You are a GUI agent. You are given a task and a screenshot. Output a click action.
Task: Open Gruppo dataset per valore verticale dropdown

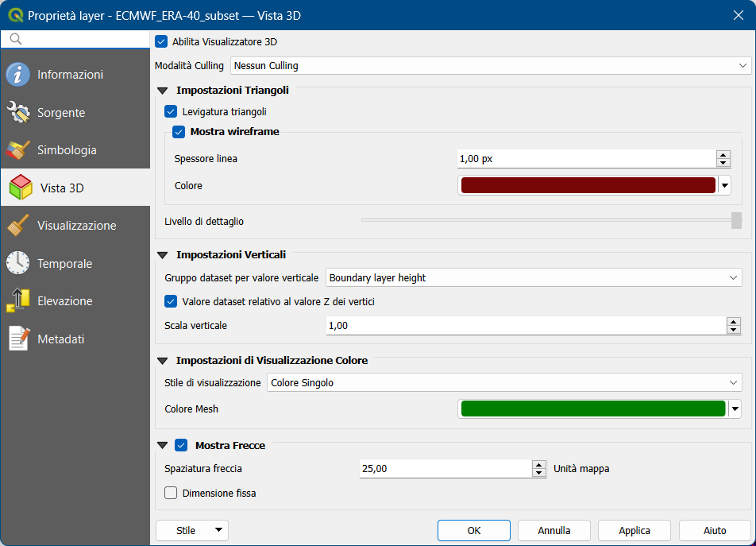point(534,278)
